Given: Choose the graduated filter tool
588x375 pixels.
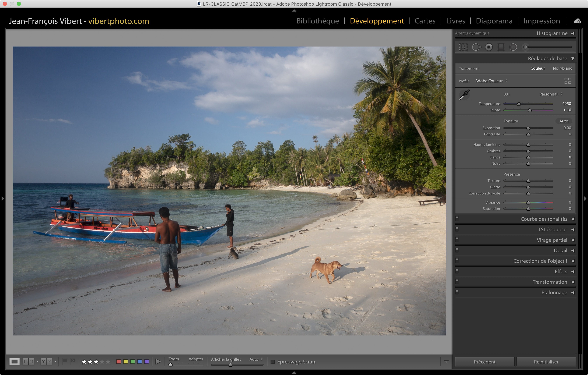Looking at the screenshot, I should (501, 47).
